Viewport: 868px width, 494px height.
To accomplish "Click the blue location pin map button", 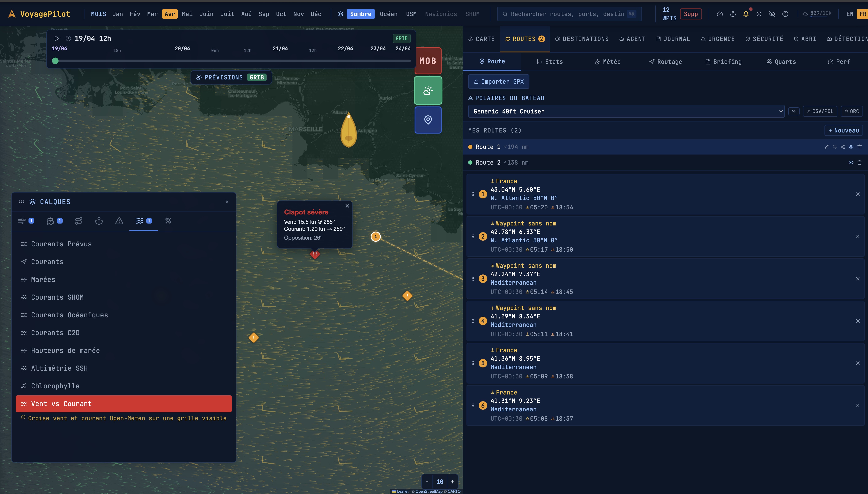I will pyautogui.click(x=428, y=120).
